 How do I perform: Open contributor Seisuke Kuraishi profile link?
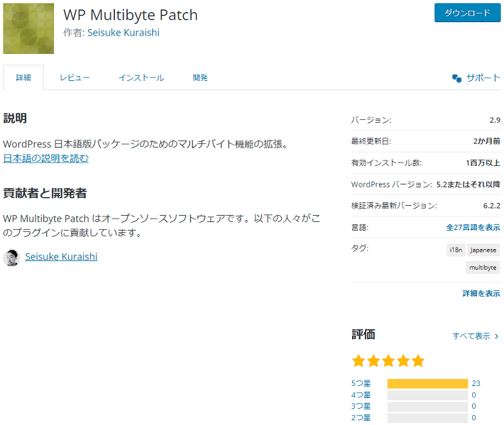(x=61, y=257)
